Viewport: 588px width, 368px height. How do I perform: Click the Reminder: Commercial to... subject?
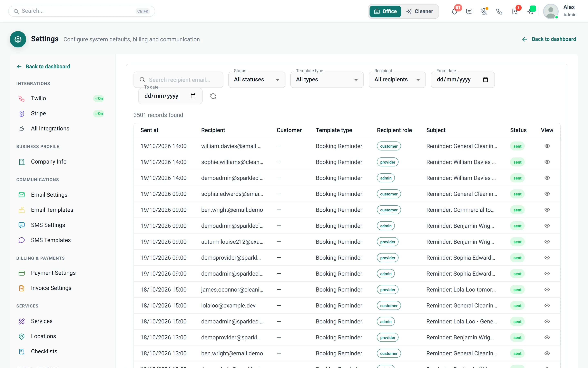coord(460,210)
